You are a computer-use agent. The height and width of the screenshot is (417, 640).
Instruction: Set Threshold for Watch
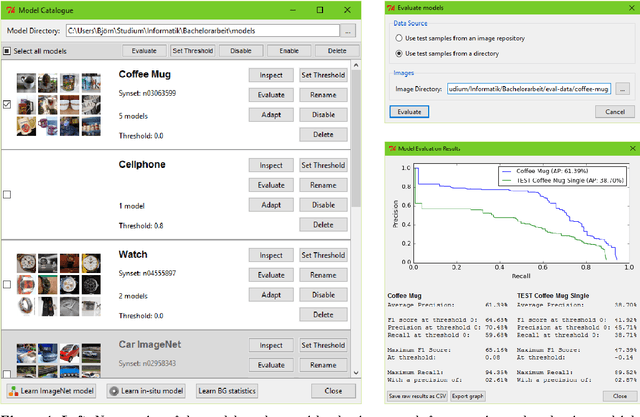tap(323, 255)
